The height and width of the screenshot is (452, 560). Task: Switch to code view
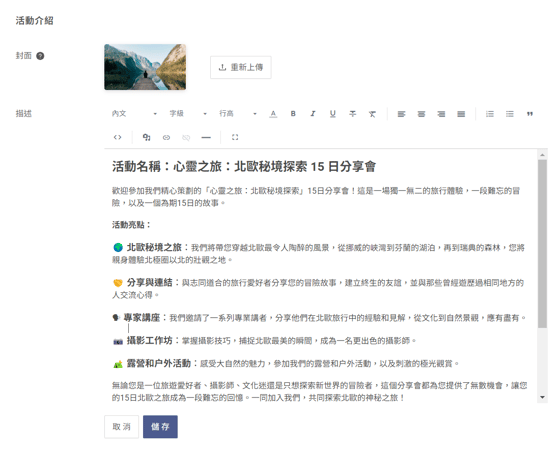118,137
